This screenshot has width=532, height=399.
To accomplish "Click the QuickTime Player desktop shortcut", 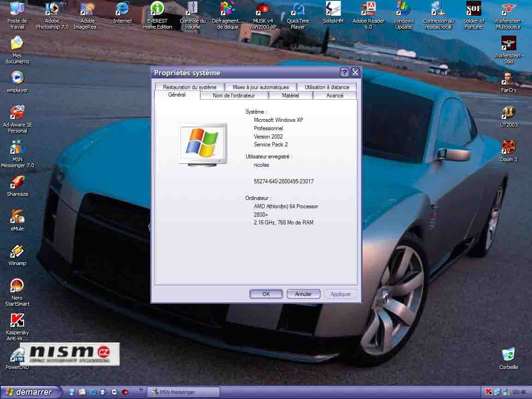I will point(298,15).
